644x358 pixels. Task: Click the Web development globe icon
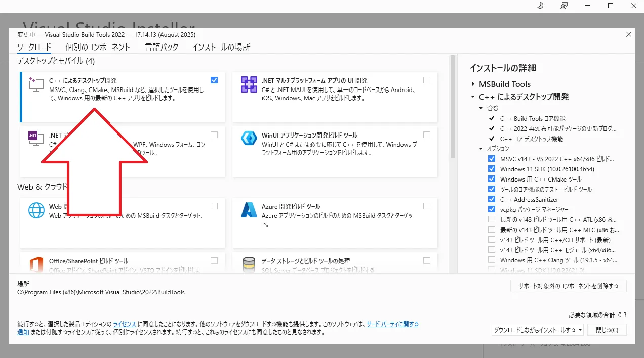click(x=36, y=210)
